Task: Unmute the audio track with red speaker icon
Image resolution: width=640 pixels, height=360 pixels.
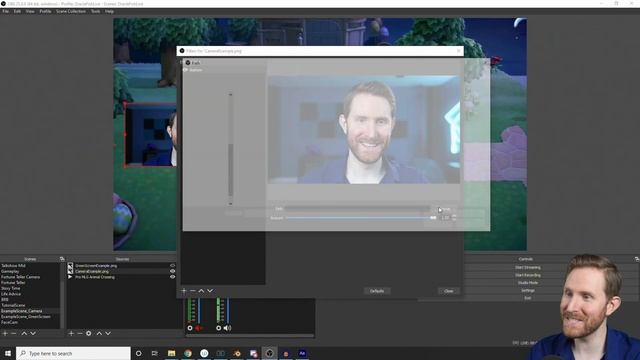Action: click(199, 328)
